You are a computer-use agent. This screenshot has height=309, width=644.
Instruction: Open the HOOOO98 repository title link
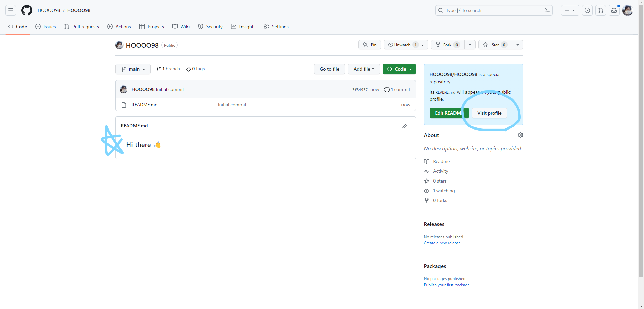pos(142,45)
